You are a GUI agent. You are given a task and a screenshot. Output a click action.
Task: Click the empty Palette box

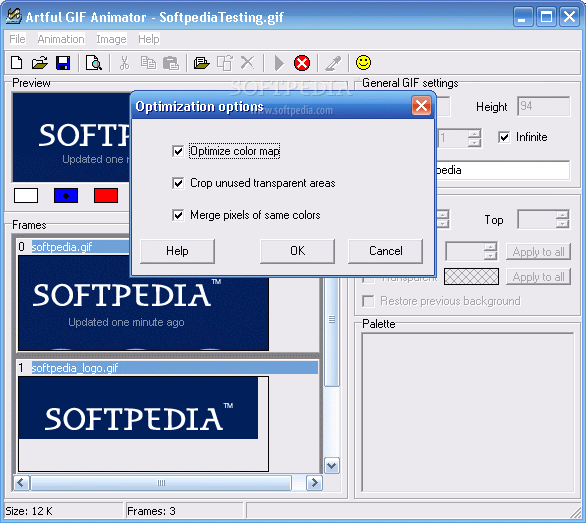[468, 412]
